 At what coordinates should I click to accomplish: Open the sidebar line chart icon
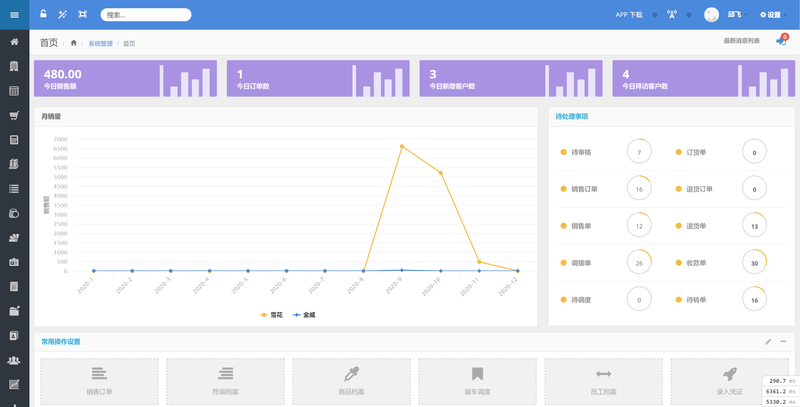tap(14, 385)
